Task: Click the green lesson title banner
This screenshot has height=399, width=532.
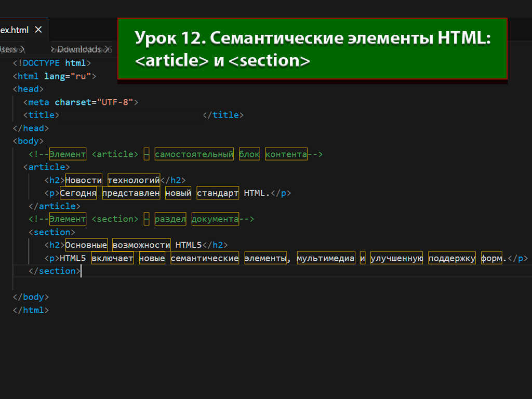Action: [x=312, y=49]
